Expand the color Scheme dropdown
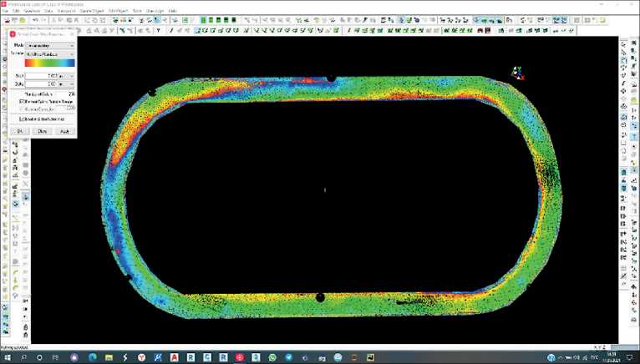This screenshot has width=640, height=364. [50, 53]
